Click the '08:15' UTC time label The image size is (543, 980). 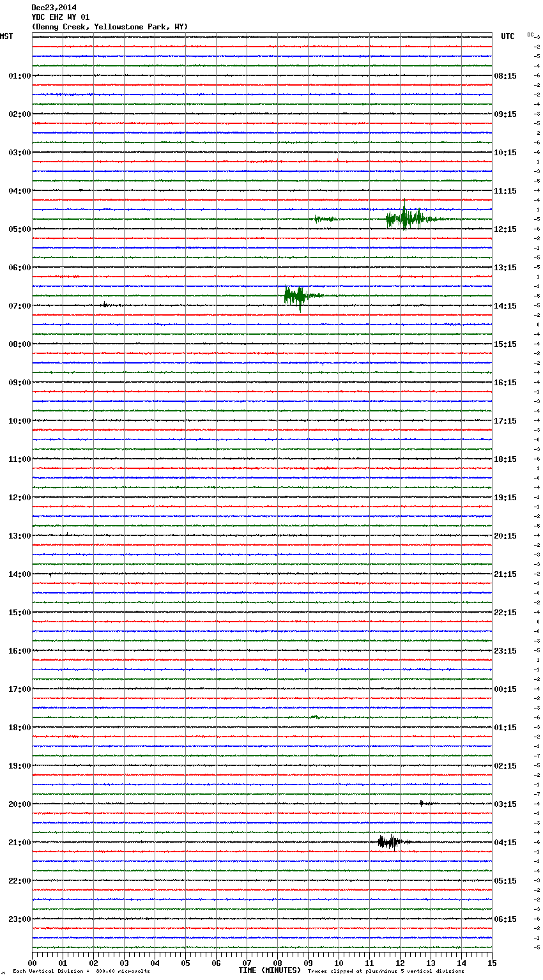click(505, 76)
